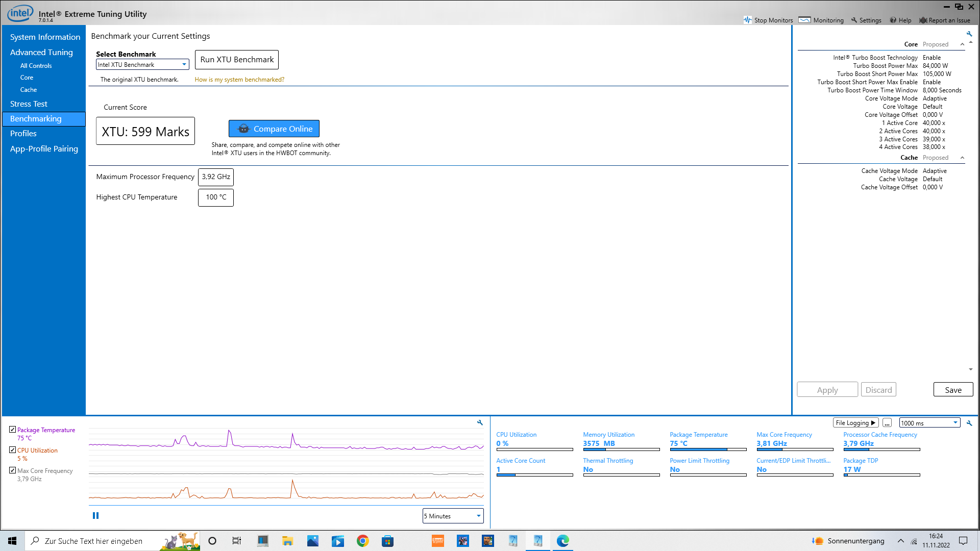Open Settings wrench icon in header
This screenshot has width=980, height=551.
click(854, 20)
